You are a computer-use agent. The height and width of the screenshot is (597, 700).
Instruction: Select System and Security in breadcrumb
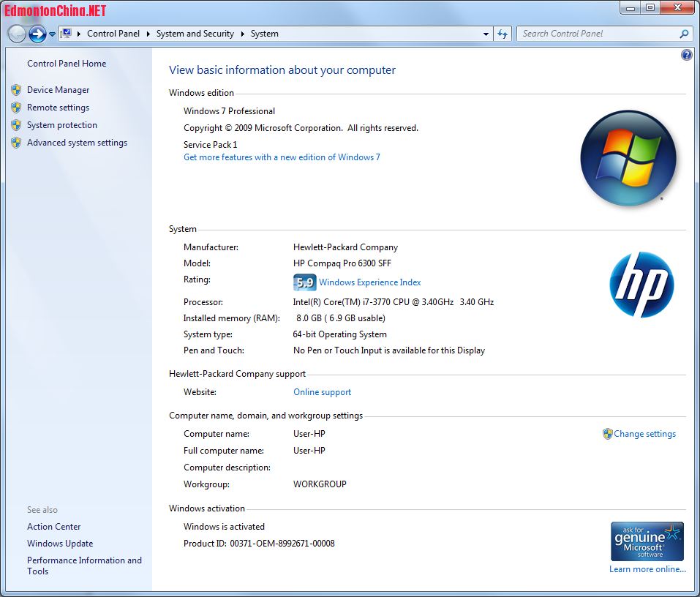point(195,34)
